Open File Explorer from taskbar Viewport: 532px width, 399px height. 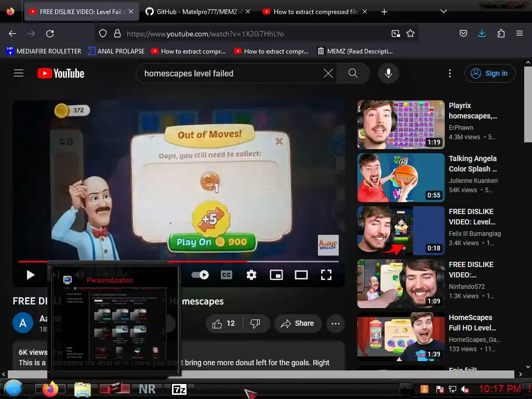pyautogui.click(x=83, y=389)
